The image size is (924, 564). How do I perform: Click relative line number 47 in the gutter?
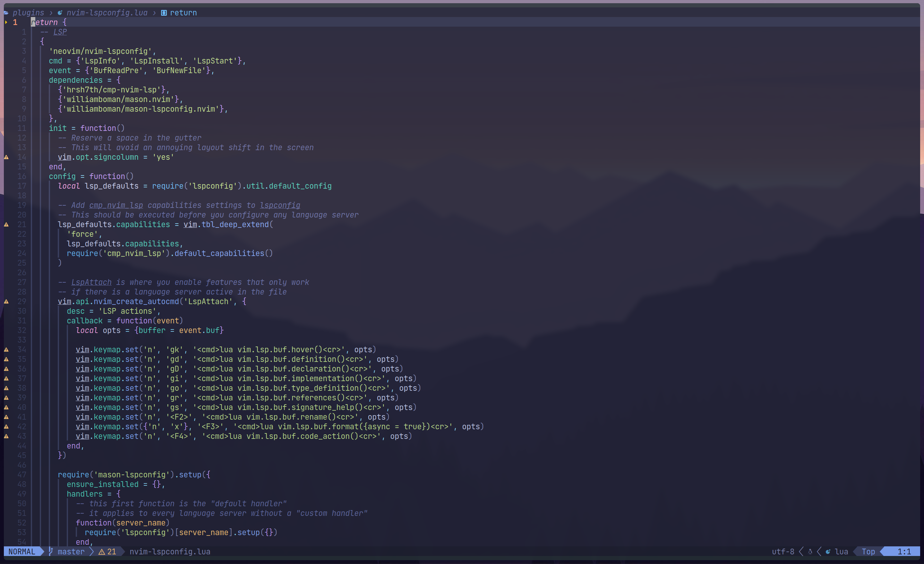click(x=22, y=475)
